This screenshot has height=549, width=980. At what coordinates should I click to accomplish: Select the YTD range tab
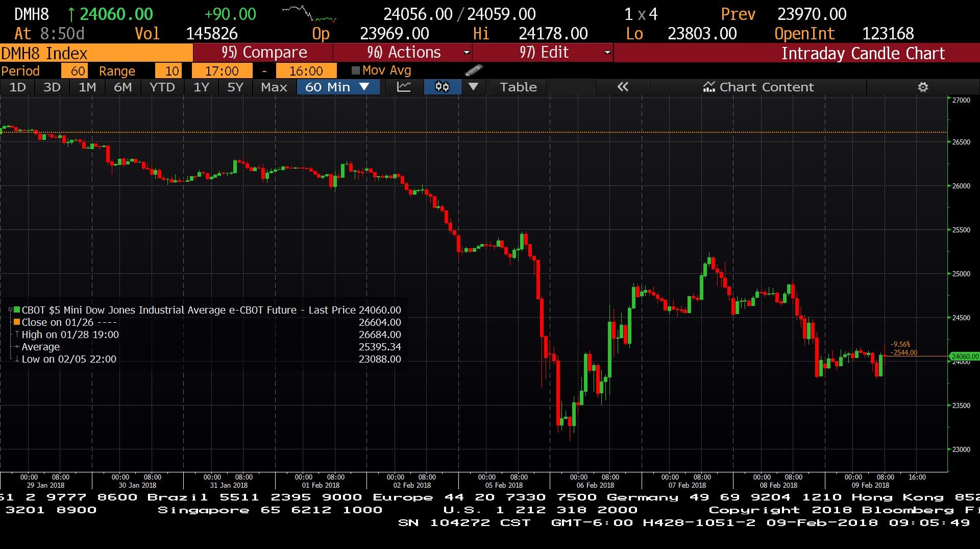(162, 87)
